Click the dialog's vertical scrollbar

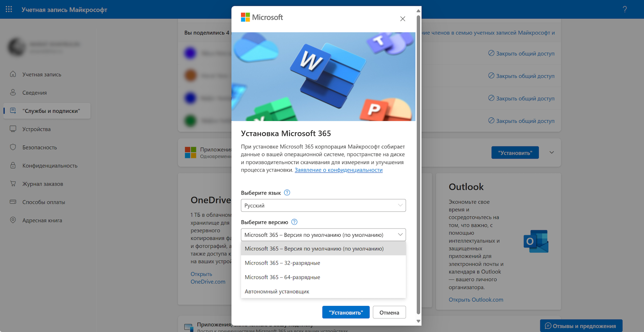418,165
